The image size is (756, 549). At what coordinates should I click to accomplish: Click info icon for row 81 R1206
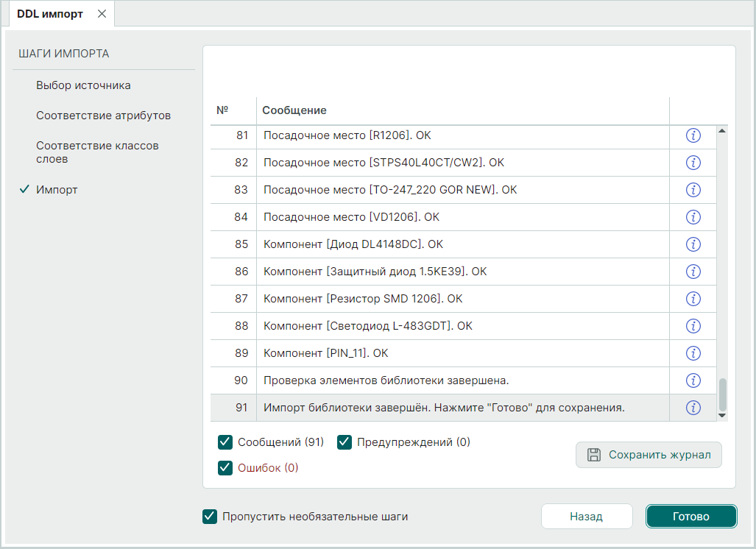(x=693, y=135)
